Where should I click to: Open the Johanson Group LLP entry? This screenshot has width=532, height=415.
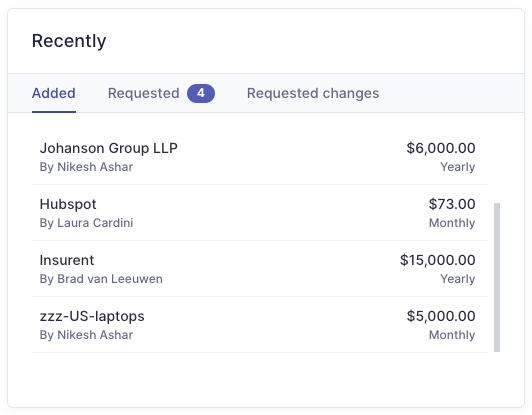point(260,157)
